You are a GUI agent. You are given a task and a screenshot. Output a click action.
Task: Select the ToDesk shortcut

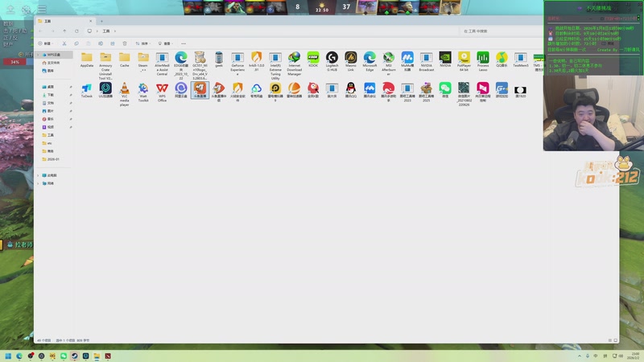tap(87, 90)
